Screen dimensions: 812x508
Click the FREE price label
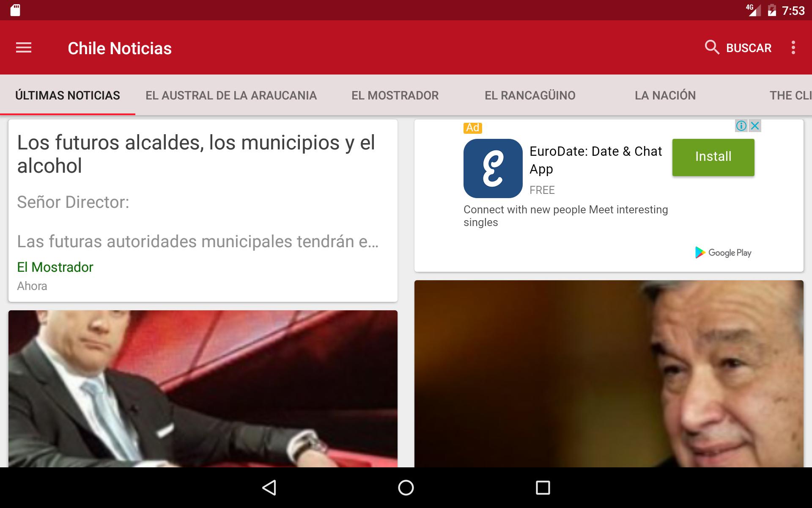point(542,190)
